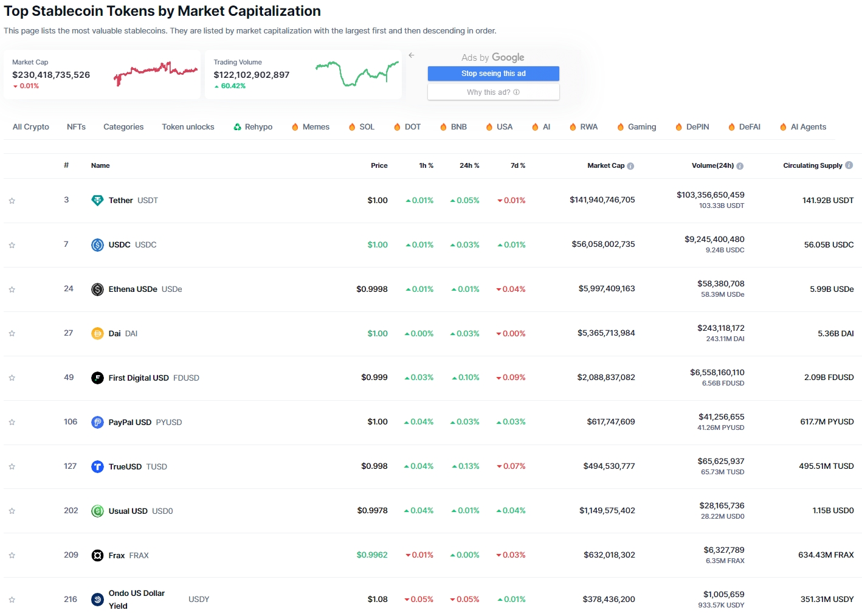The width and height of the screenshot is (862, 616).
Task: Click the Frax coin logo icon
Action: [x=97, y=556]
